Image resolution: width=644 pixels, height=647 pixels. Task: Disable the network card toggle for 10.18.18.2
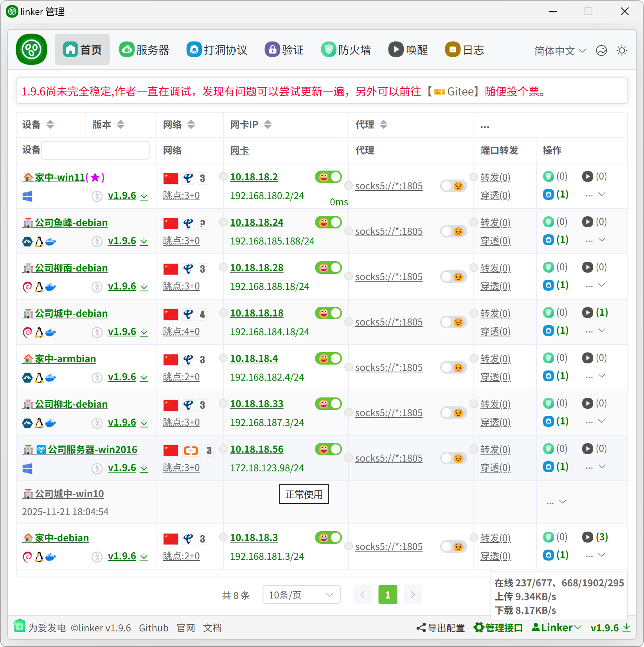[328, 177]
